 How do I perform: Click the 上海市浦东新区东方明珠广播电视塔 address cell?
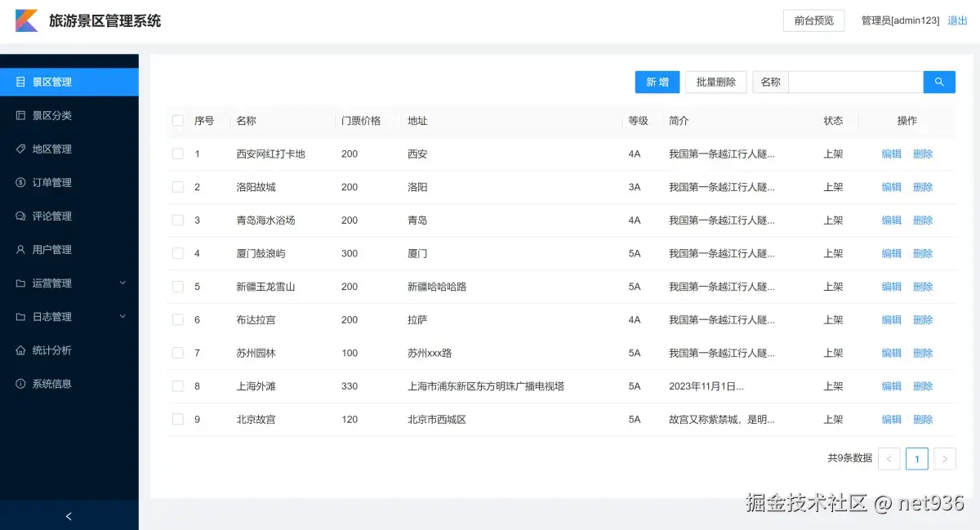(486, 386)
